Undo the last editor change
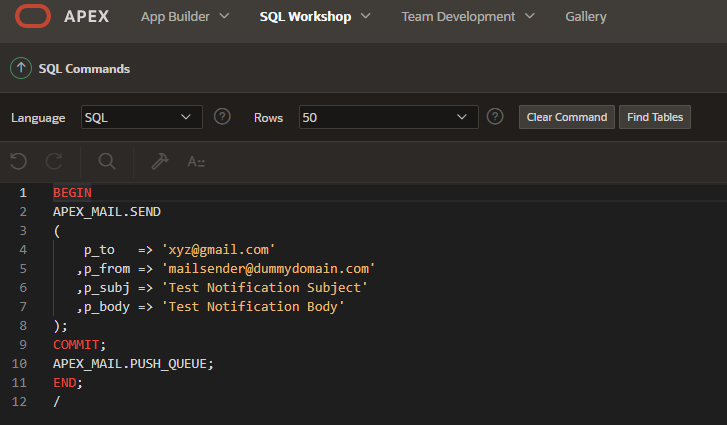 pos(19,161)
